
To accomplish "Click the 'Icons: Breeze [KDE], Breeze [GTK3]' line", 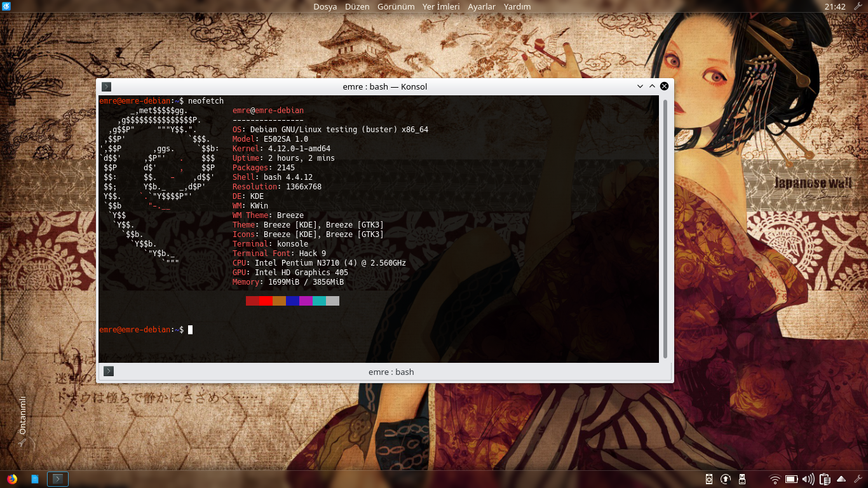I will click(x=308, y=234).
